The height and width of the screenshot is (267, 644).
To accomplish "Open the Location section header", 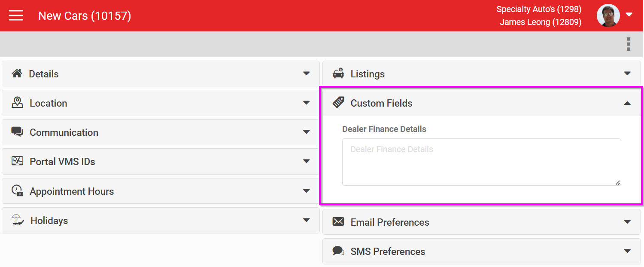I will click(x=160, y=103).
